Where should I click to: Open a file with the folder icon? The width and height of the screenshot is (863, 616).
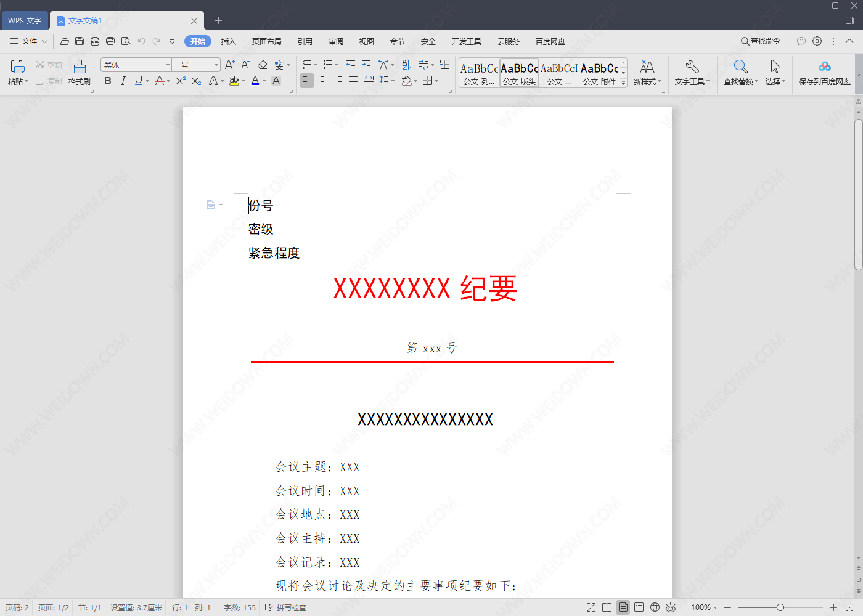[64, 41]
